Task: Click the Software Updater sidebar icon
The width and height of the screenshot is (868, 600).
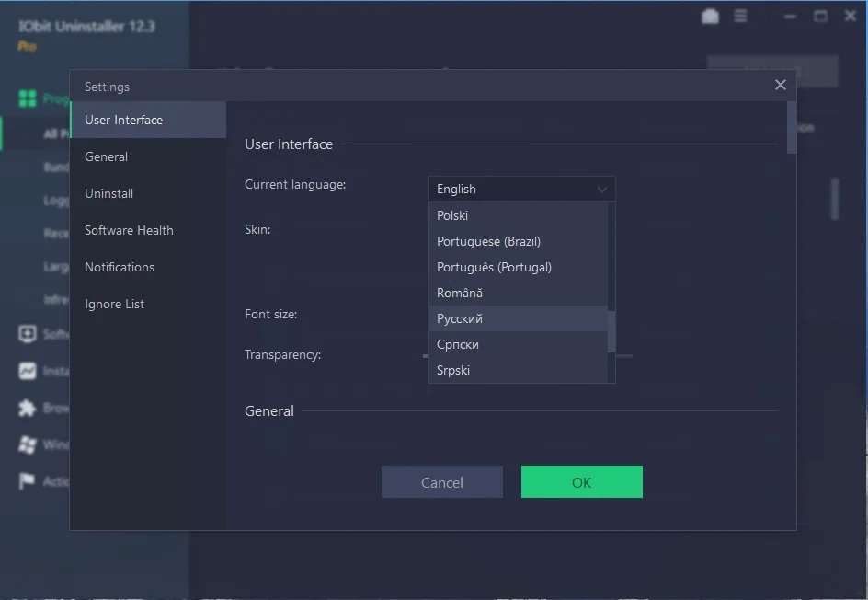Action: click(x=28, y=334)
